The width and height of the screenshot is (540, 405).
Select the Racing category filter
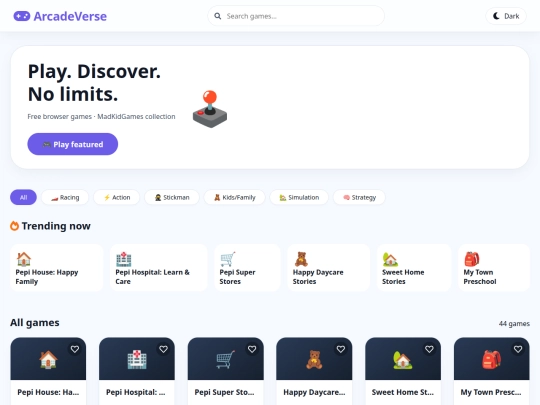tap(65, 197)
